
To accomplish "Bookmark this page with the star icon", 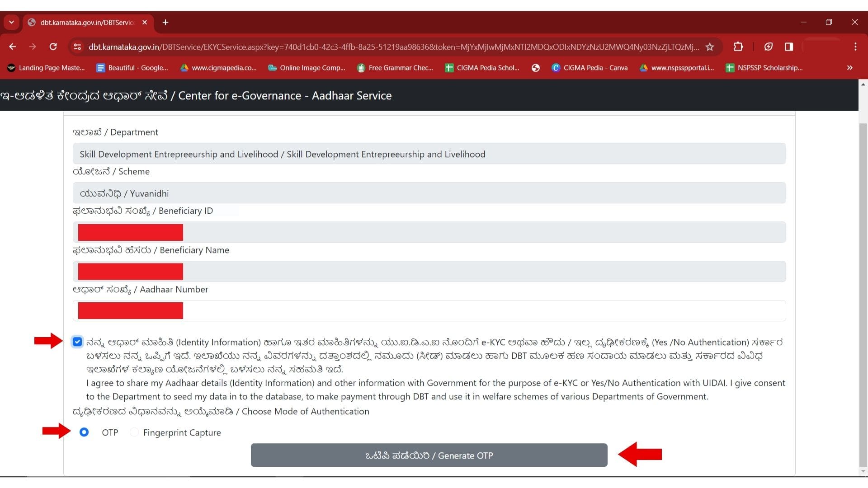I will pyautogui.click(x=710, y=47).
